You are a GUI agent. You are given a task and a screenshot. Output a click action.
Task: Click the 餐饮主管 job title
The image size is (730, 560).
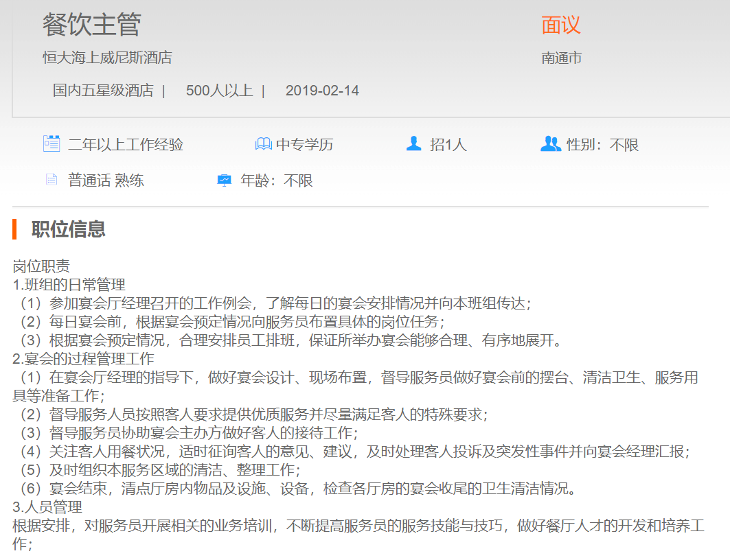click(91, 25)
